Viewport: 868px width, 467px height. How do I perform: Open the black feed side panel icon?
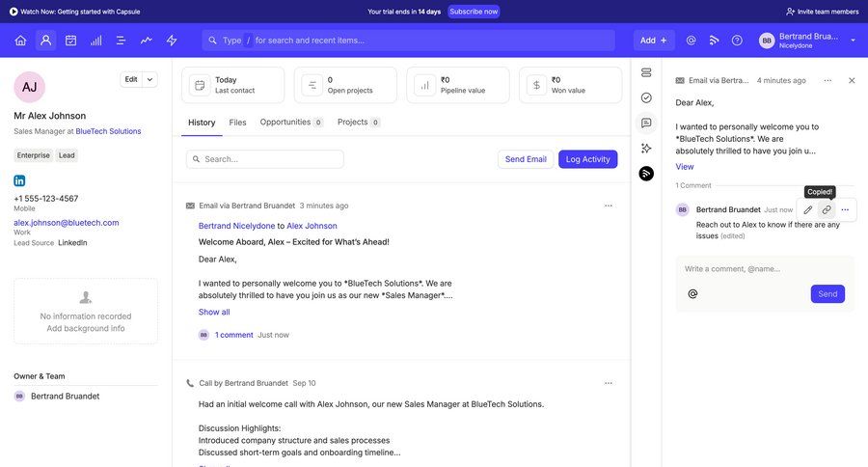(646, 174)
